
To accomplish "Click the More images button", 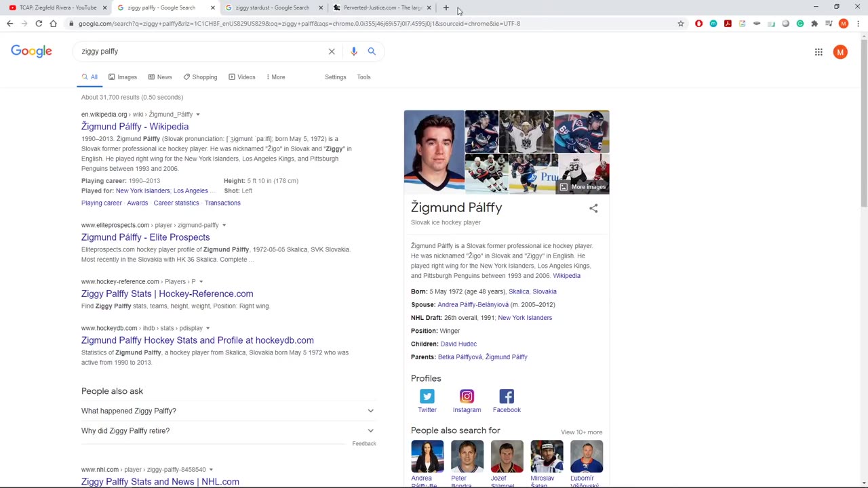I will (583, 187).
